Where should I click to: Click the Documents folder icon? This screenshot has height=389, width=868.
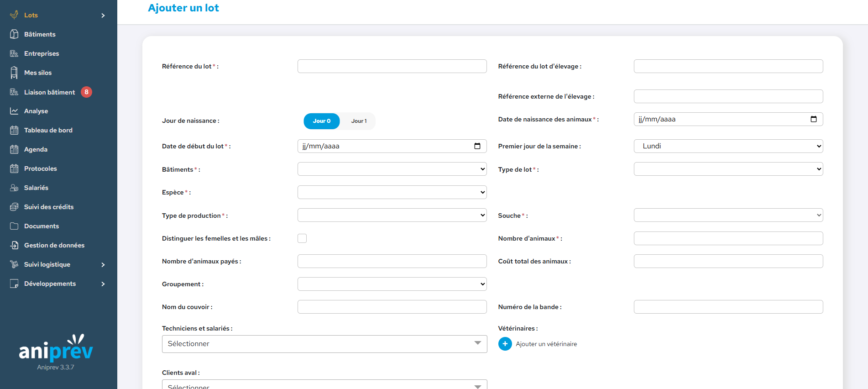tap(14, 226)
